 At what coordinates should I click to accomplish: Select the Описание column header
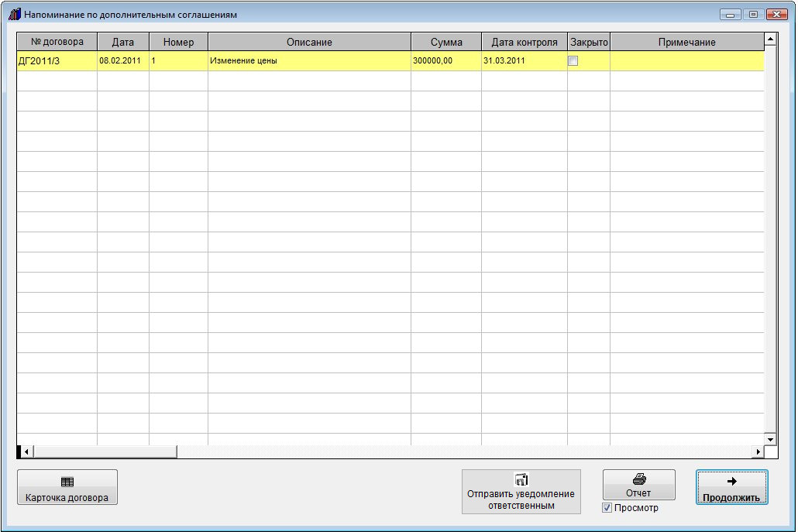point(309,42)
